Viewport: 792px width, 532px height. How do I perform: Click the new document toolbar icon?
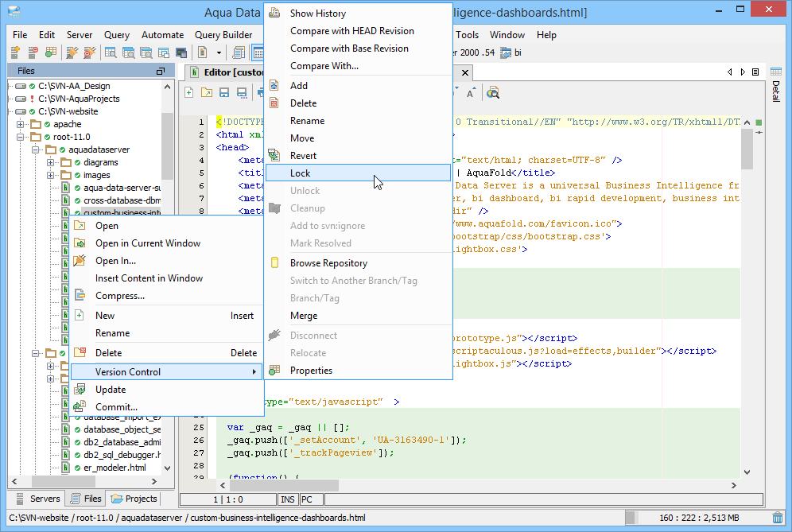(x=202, y=52)
